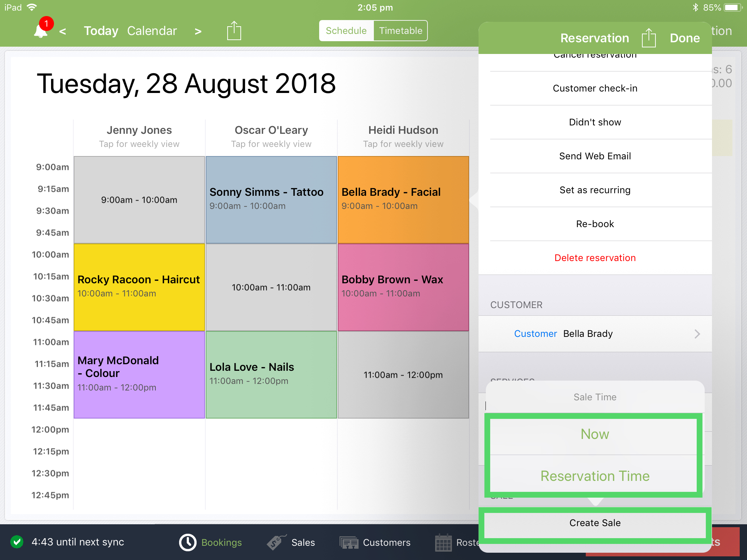The width and height of the screenshot is (747, 560).
Task: Tap the 12:00pm time label
Action: [50, 429]
